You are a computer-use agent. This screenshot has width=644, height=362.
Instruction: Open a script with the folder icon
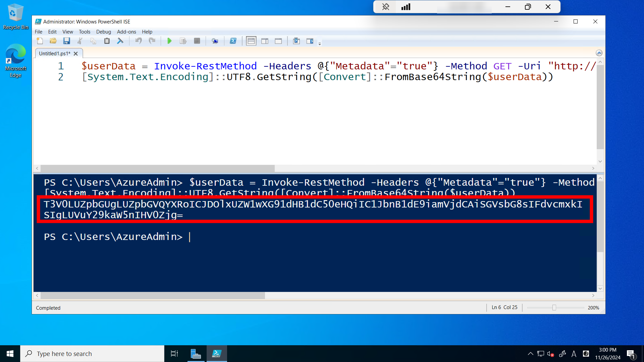point(53,41)
